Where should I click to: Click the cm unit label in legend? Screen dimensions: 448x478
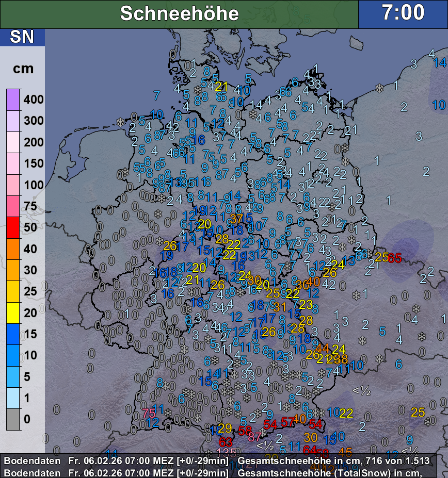22,69
